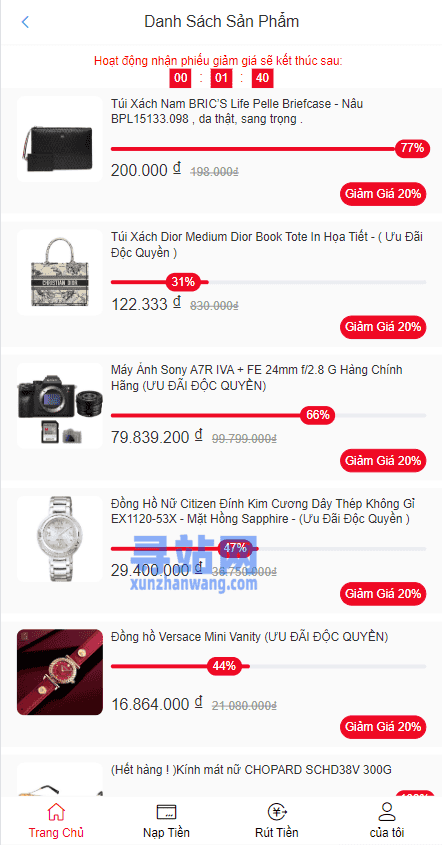This screenshot has height=845, width=442.
Task: Tap Giảm Giá 20% for Citizen watch
Action: point(383,594)
